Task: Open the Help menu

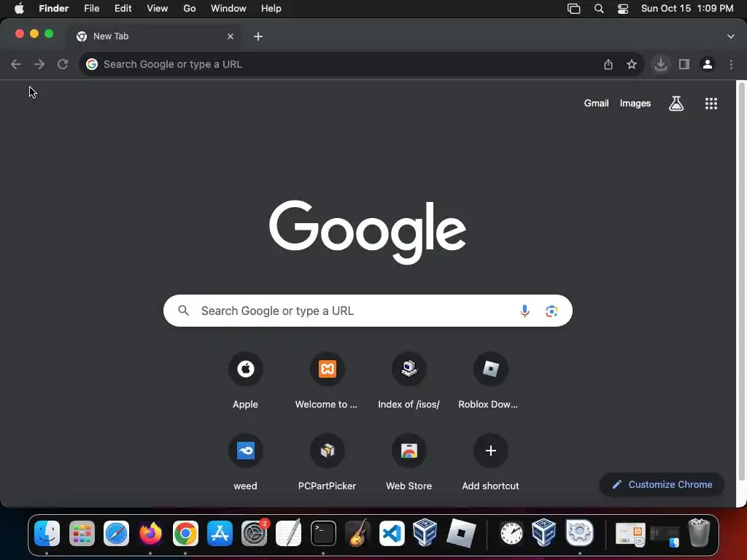Action: pos(271,9)
